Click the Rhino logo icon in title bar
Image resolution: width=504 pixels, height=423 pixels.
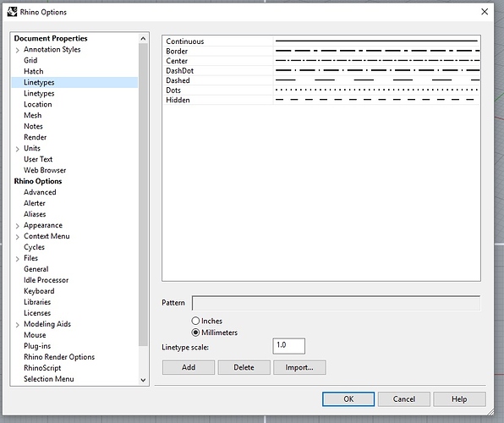click(x=12, y=12)
